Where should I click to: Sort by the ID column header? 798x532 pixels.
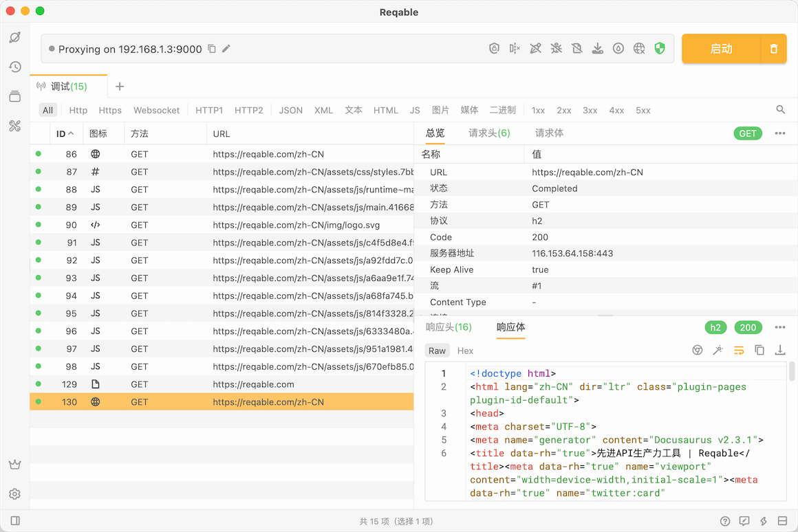(x=65, y=134)
